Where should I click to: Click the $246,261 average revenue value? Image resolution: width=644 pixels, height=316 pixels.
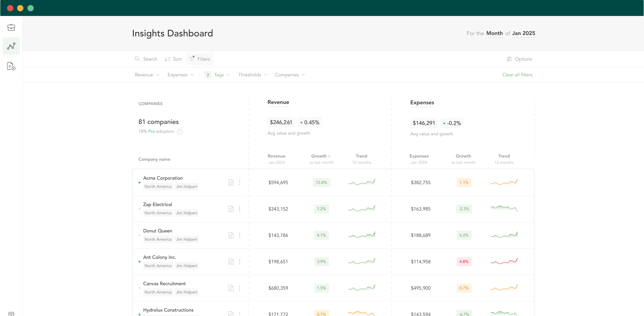(x=281, y=122)
